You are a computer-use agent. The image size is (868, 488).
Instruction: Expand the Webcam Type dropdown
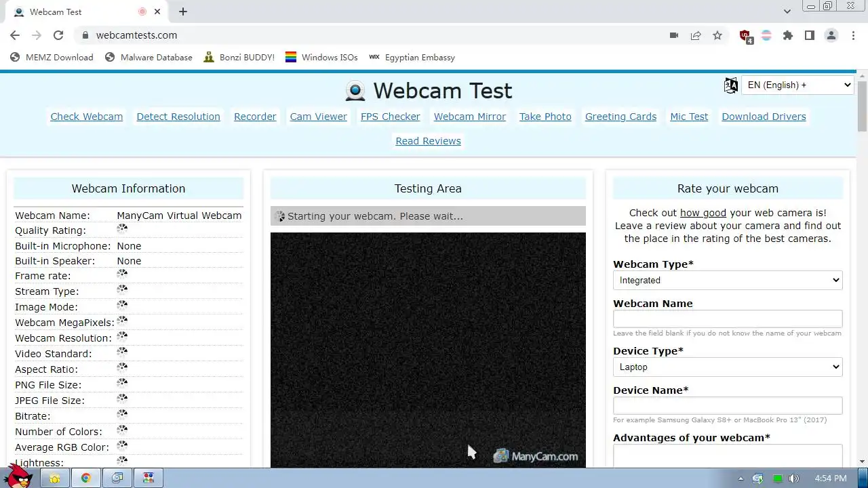point(728,280)
